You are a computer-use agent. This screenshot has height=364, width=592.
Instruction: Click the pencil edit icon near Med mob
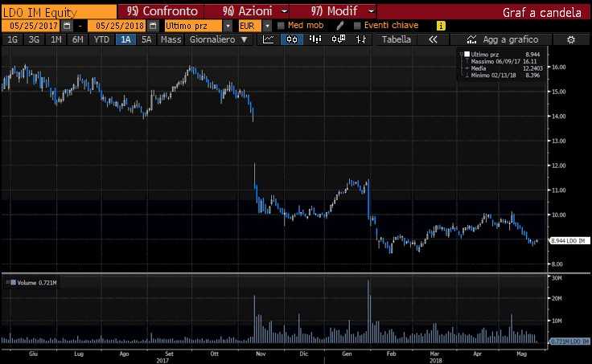click(339, 26)
